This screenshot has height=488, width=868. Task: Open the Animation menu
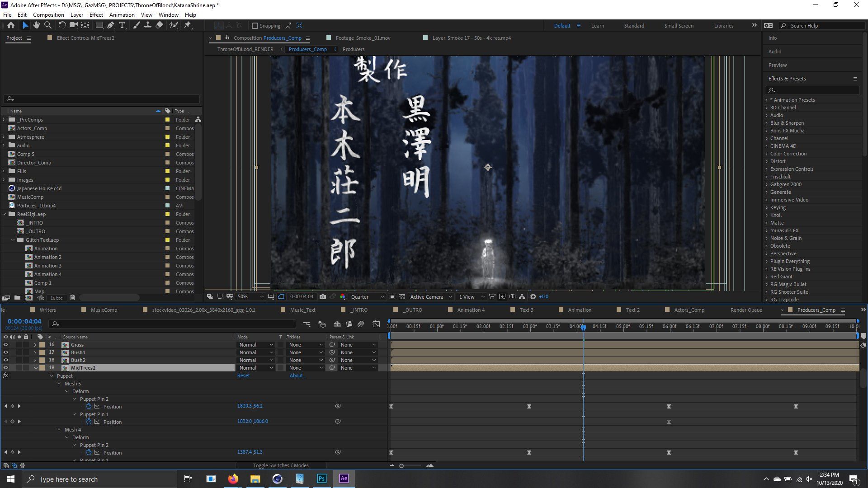point(122,14)
